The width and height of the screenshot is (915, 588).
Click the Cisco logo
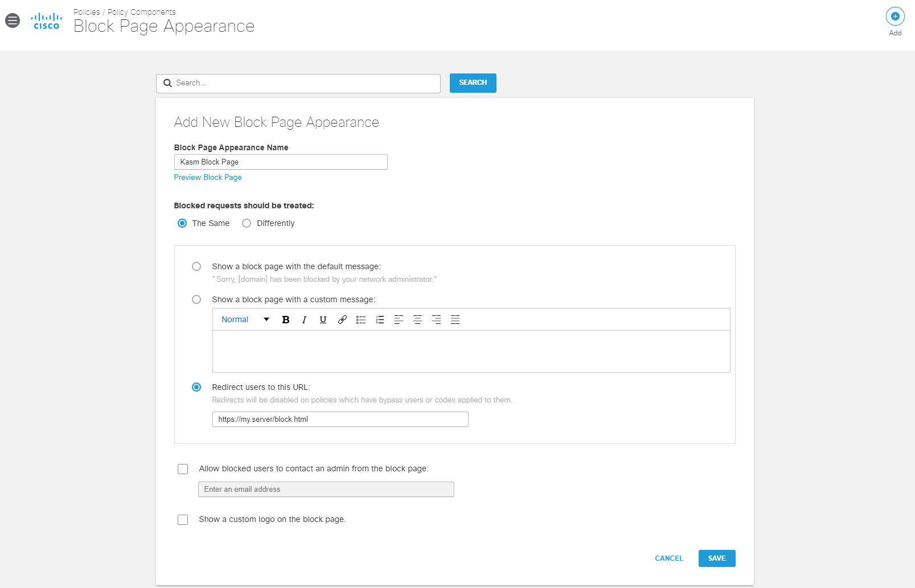tap(46, 20)
